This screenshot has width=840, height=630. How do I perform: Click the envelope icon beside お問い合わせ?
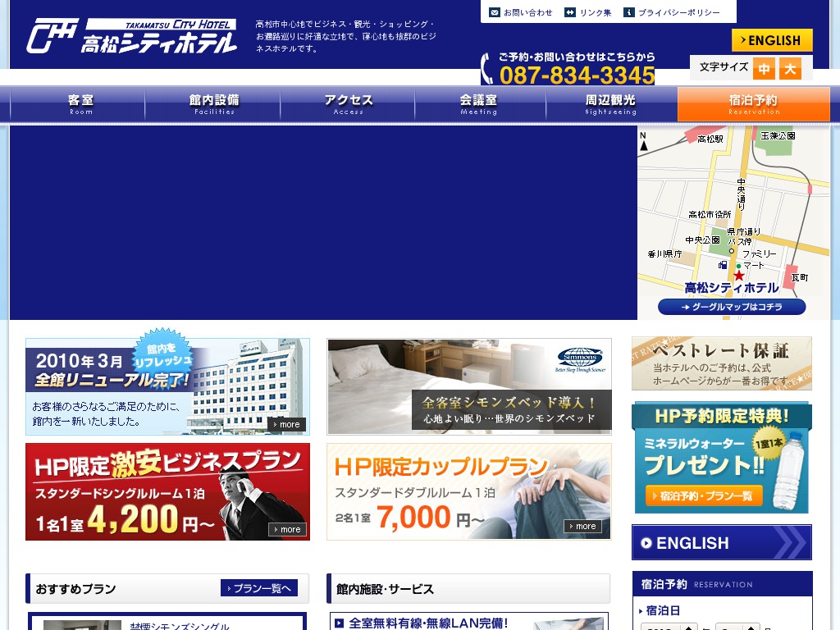click(495, 12)
